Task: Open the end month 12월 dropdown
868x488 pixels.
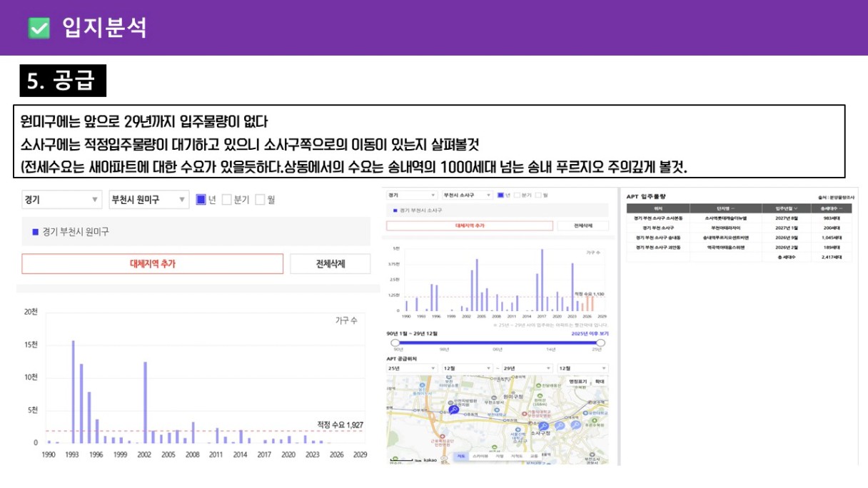Action: [x=583, y=368]
